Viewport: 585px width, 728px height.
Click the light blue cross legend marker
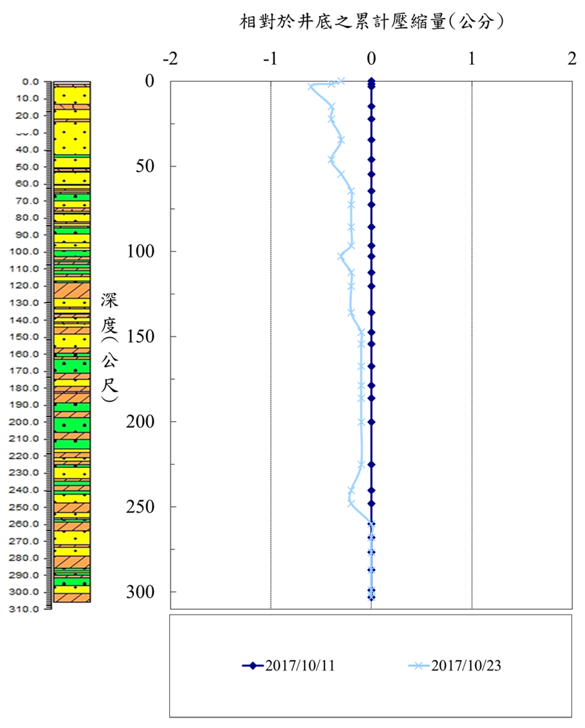418,666
